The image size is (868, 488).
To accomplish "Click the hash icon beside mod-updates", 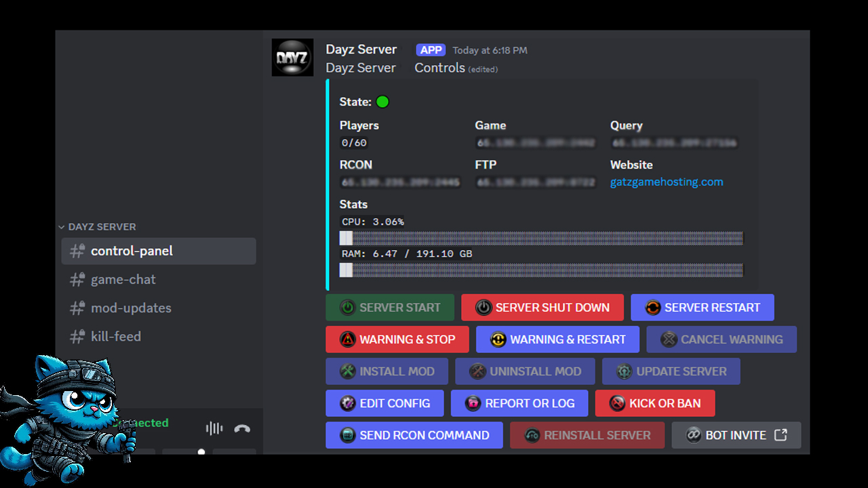I will (77, 308).
